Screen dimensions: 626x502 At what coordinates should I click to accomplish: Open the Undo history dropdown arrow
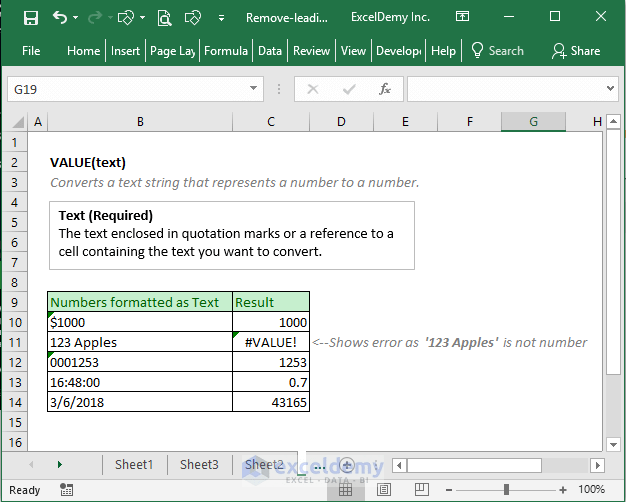[75, 18]
